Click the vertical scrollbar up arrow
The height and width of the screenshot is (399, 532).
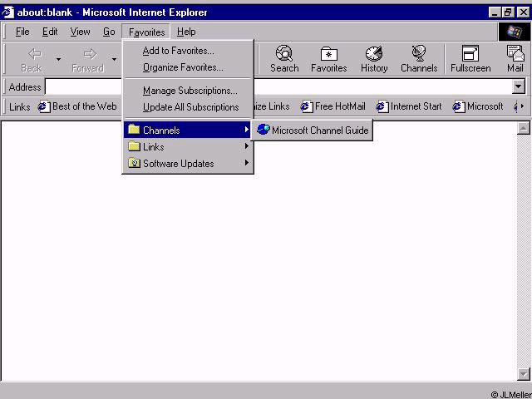coord(524,128)
